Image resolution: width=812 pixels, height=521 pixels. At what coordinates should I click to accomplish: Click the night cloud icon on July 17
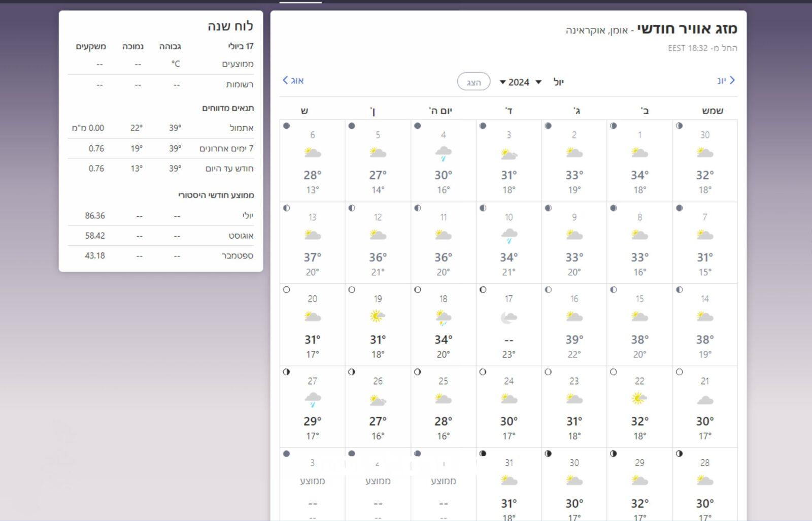click(x=509, y=318)
